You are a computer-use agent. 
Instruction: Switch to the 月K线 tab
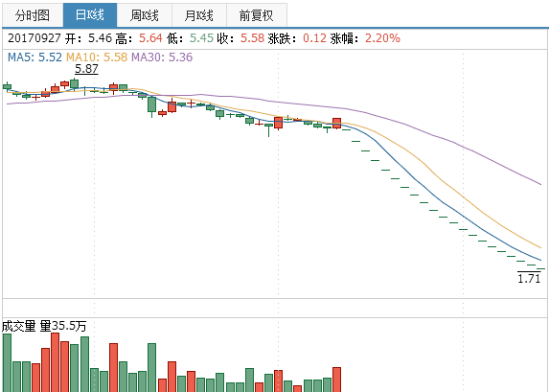coord(199,15)
